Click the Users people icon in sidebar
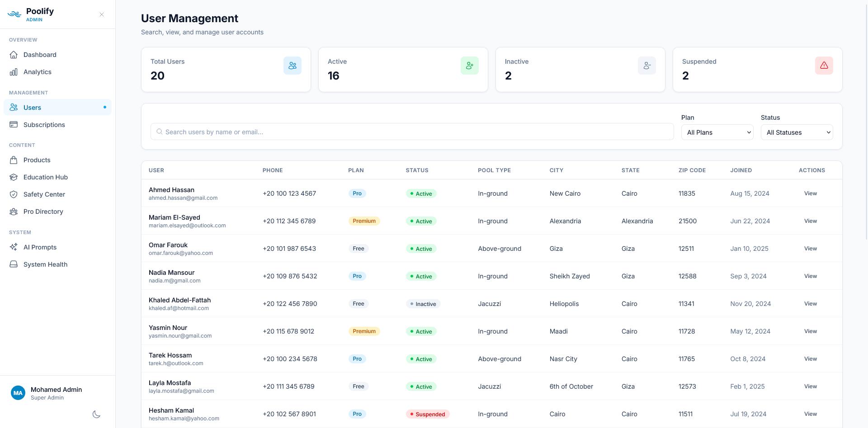The image size is (868, 428). coord(14,108)
